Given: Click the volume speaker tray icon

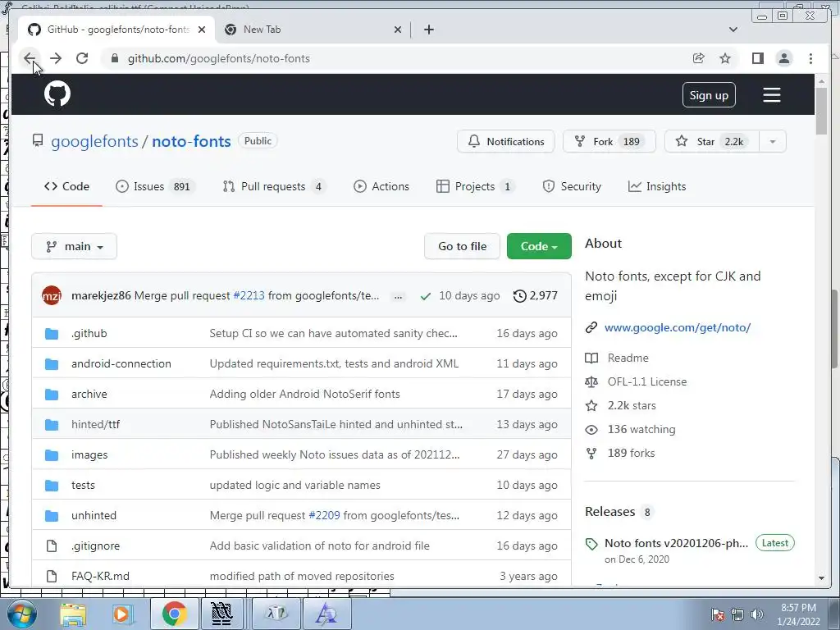Looking at the screenshot, I should point(756,614).
